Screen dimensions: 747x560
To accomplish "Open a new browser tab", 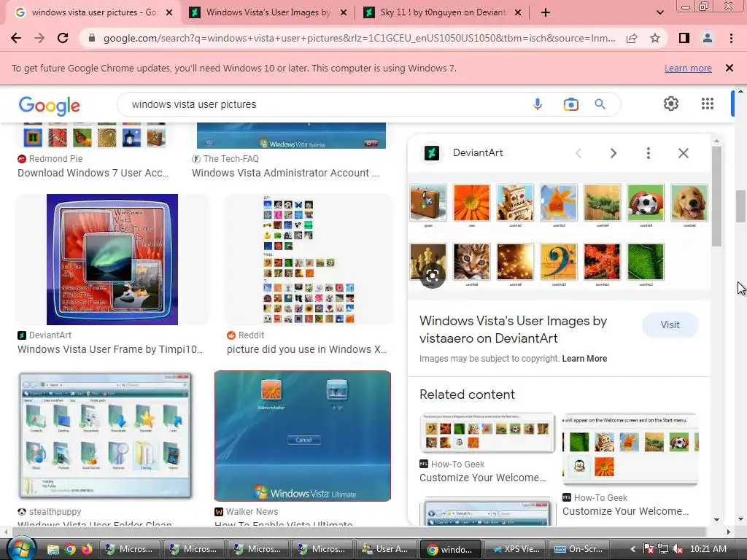I will 546,12.
